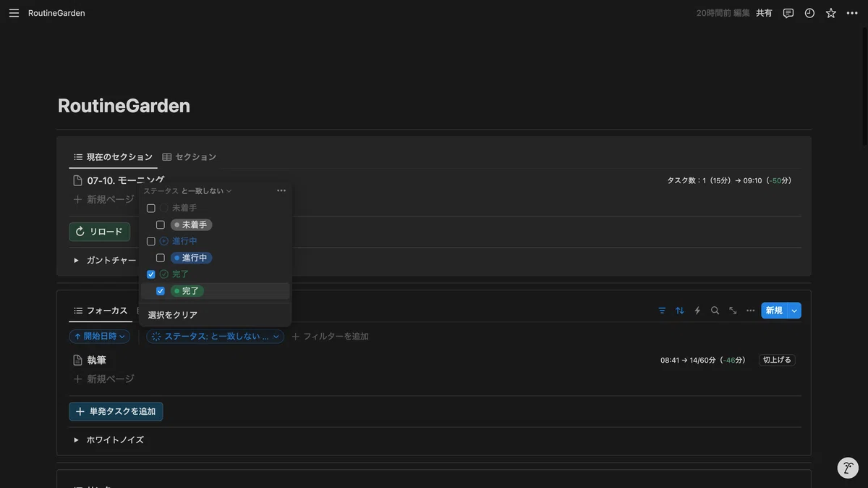
Task: Click the help palm-tree floating icon
Action: point(848,468)
